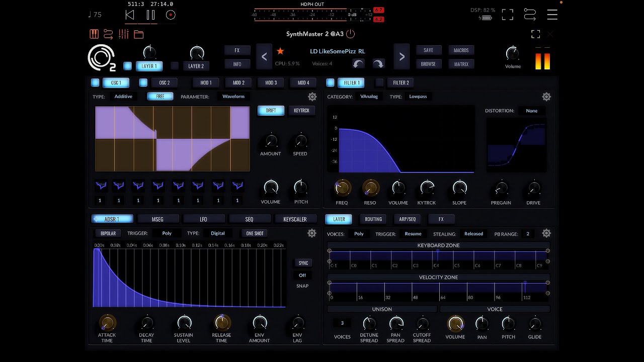Click the ATTACK TIME knob
This screenshot has height=362, width=644.
(x=107, y=322)
